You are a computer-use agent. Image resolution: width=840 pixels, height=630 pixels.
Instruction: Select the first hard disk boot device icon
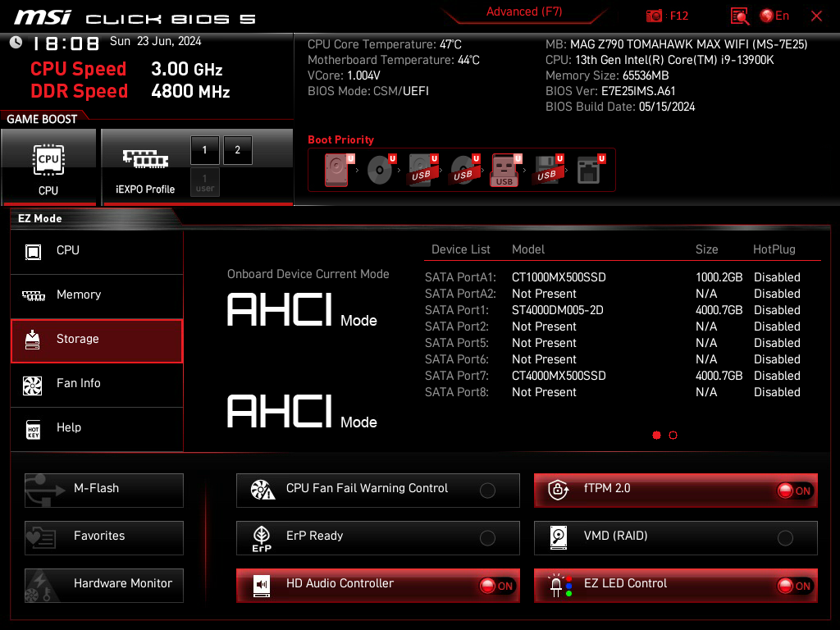336,170
